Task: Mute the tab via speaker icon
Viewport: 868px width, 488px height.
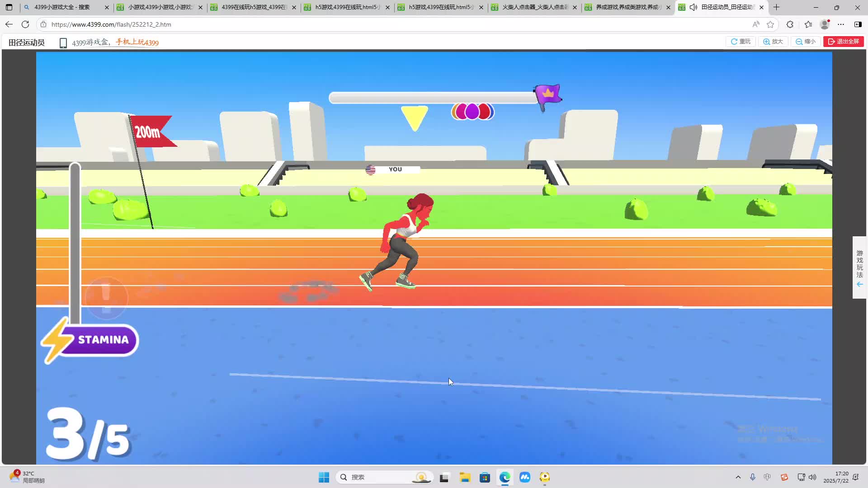Action: point(693,7)
